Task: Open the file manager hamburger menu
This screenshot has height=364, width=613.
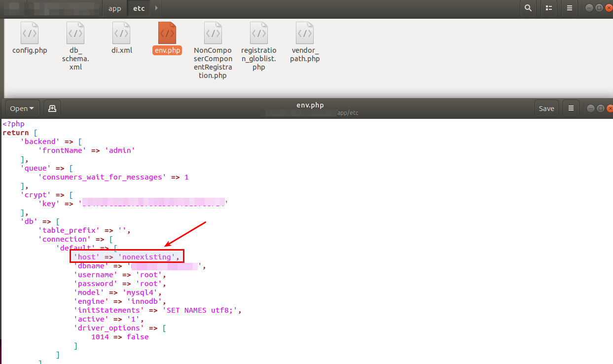Action: (x=569, y=8)
